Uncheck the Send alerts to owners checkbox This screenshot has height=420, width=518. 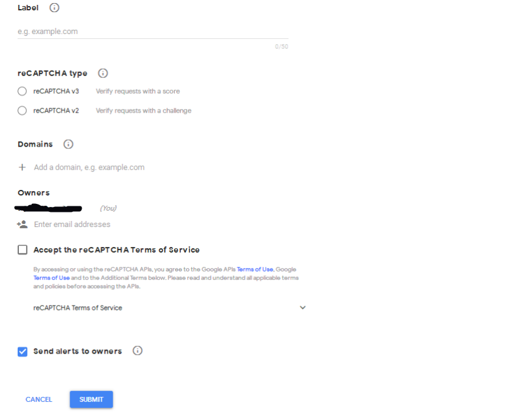tap(23, 351)
